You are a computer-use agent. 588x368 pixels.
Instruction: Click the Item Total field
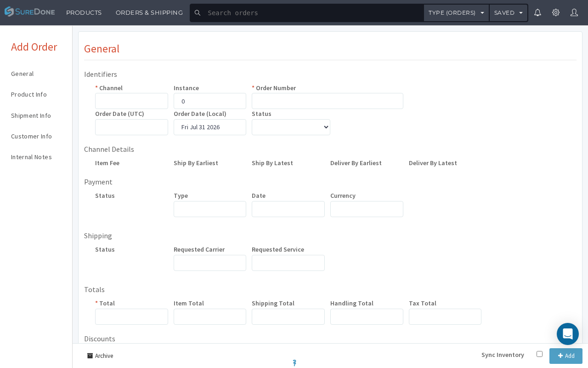(x=210, y=316)
